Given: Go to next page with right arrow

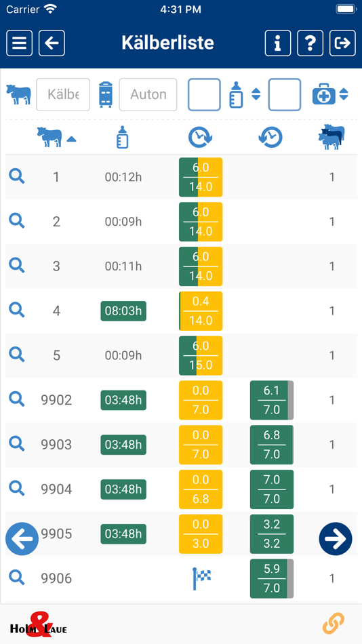Looking at the screenshot, I should coord(336,539).
